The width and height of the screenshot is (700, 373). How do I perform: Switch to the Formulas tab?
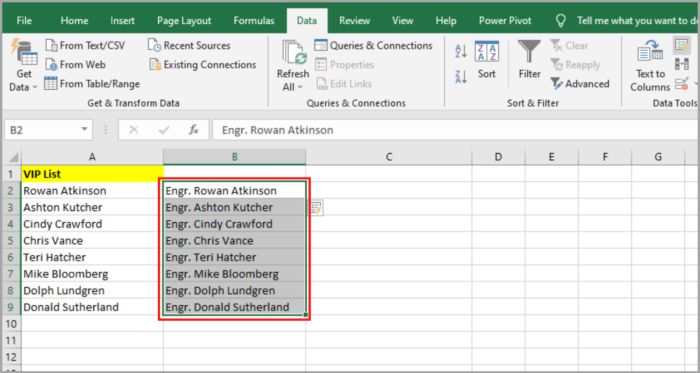point(254,21)
